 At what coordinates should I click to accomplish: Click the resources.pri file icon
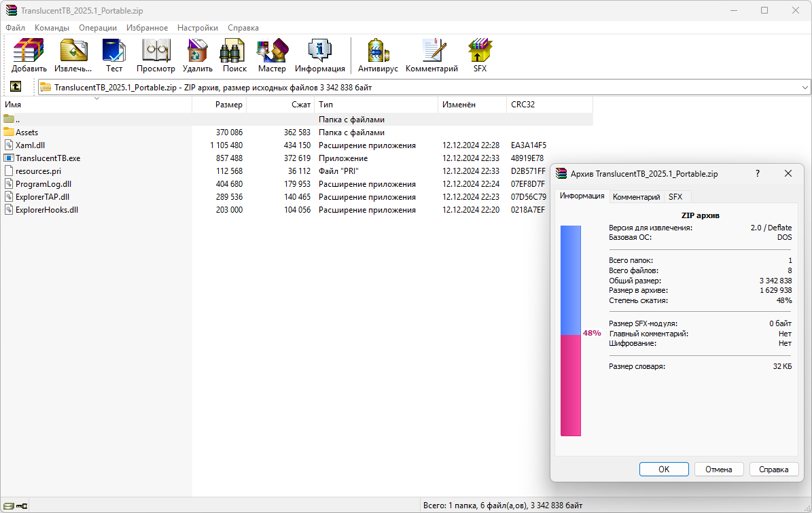tap(9, 171)
